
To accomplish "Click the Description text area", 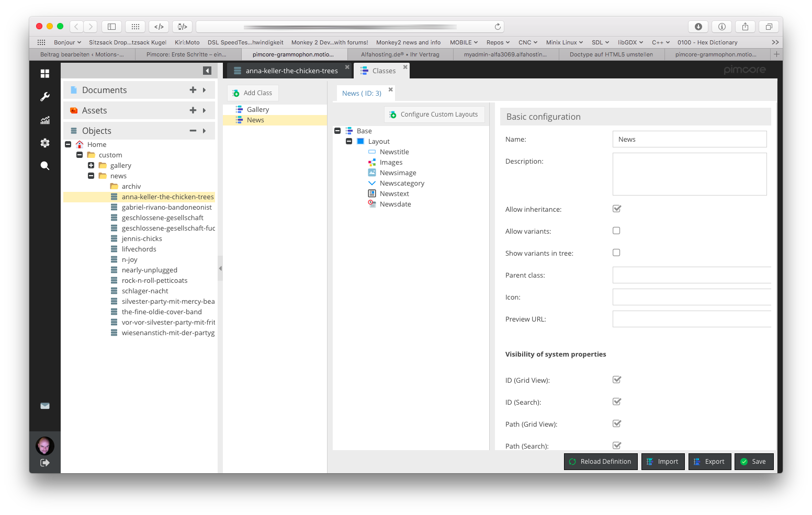I will tap(689, 174).
